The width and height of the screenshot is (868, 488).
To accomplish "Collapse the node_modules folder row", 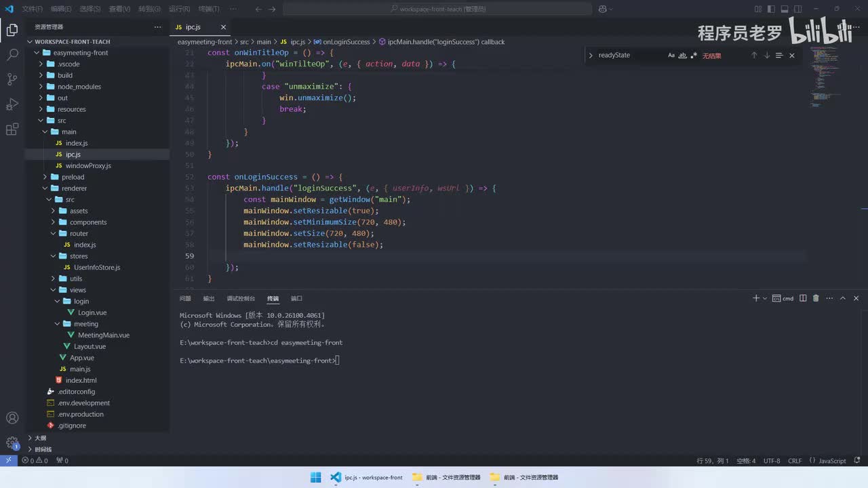I will point(79,87).
